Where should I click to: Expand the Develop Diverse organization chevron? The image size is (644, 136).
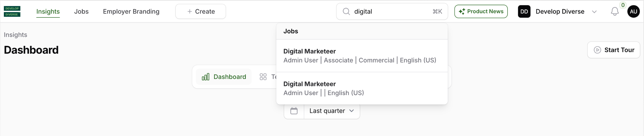pos(594,12)
